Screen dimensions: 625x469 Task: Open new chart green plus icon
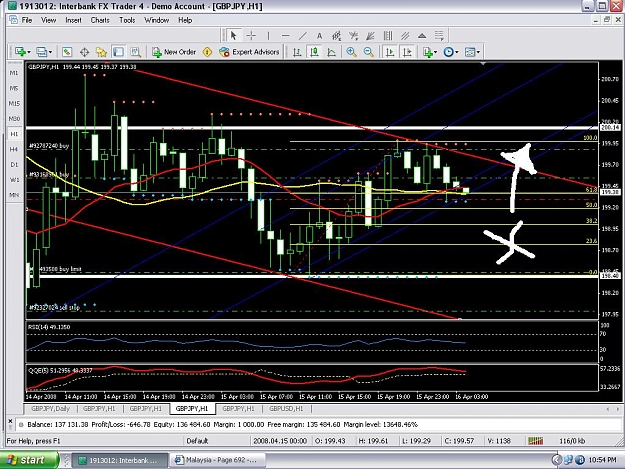coord(20,52)
